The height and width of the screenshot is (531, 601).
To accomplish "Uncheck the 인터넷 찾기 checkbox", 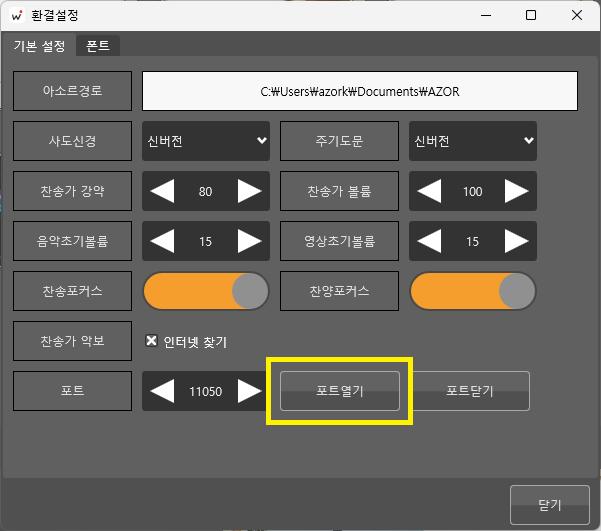I will click(152, 341).
